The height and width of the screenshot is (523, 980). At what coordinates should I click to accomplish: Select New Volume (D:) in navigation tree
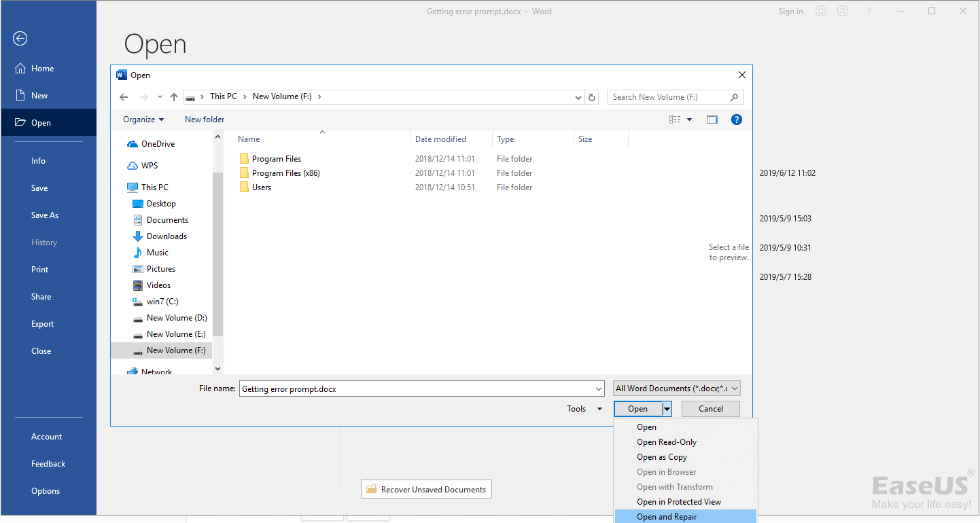(x=176, y=318)
